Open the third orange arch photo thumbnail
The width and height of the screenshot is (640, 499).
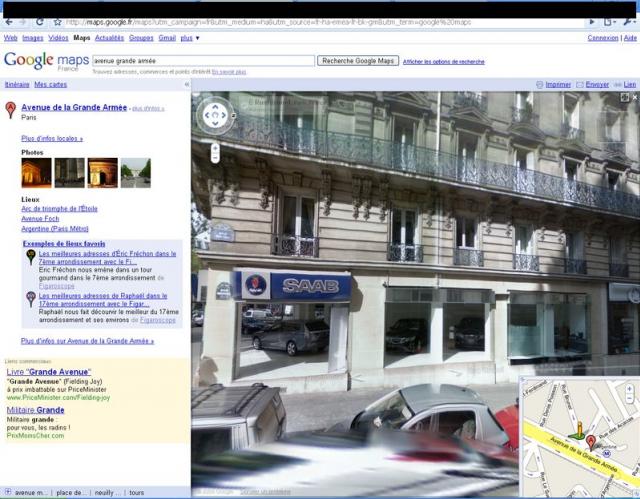[102, 173]
